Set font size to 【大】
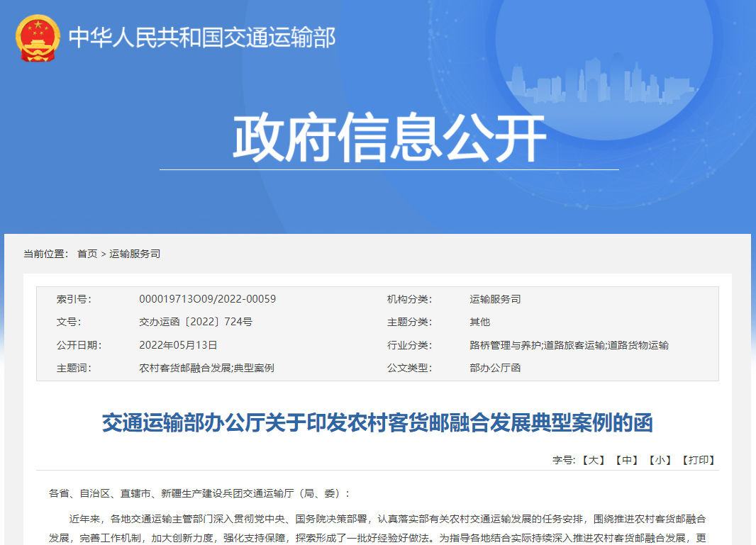The image size is (756, 545). point(594,460)
